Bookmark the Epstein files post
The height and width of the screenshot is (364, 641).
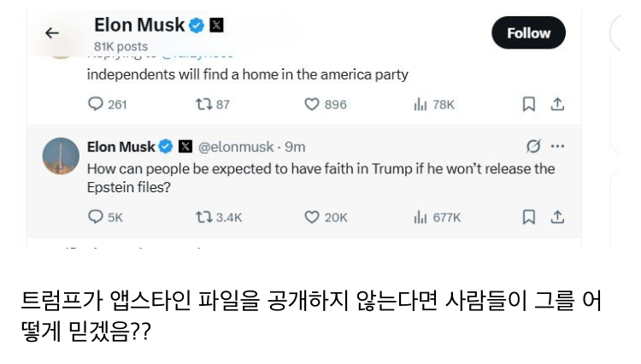(x=529, y=217)
